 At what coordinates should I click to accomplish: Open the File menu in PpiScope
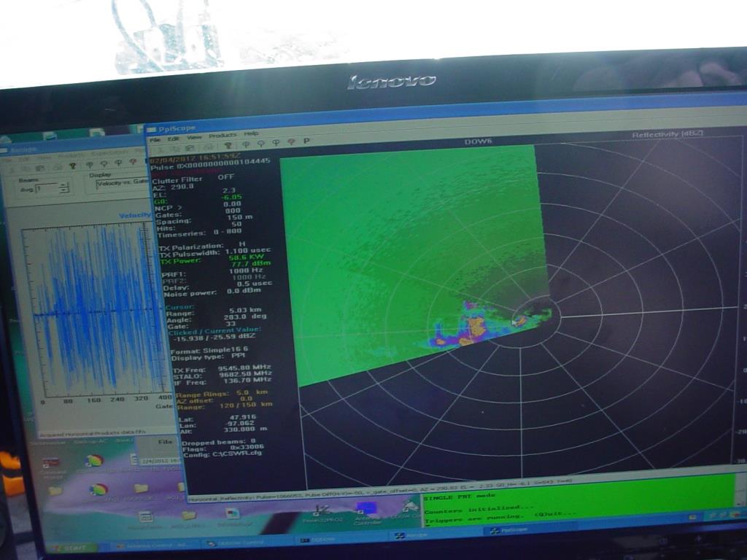click(x=155, y=140)
